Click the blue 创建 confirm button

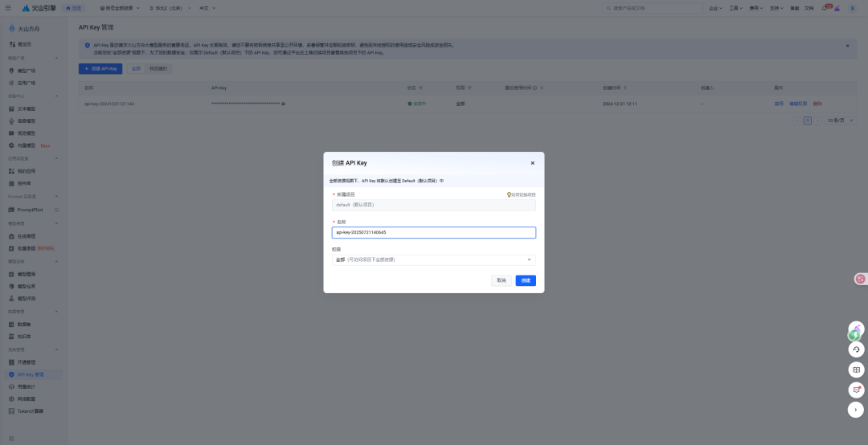pyautogui.click(x=526, y=280)
